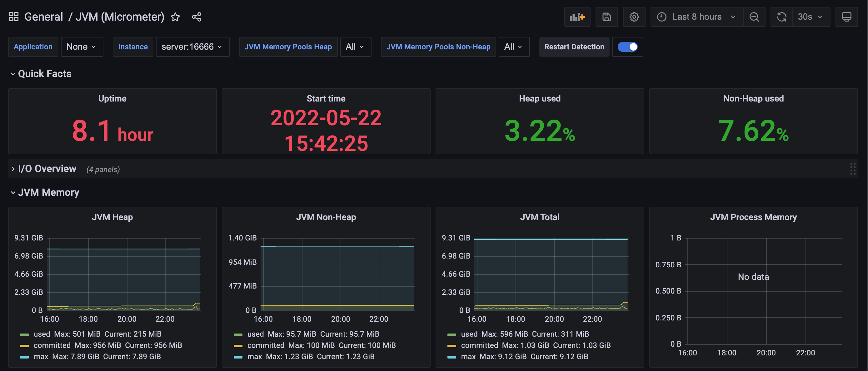The image size is (868, 371).
Task: Toggle the max series in JVM Non-Heap legend
Action: pos(254,356)
